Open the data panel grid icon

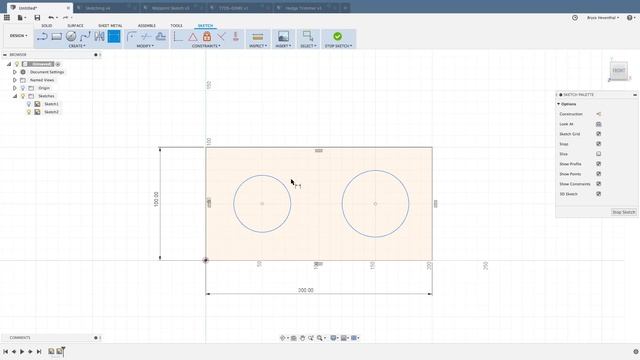(7, 18)
